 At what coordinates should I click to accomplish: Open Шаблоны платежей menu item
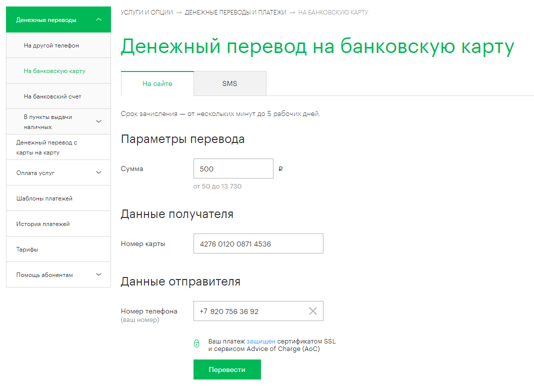click(58, 198)
